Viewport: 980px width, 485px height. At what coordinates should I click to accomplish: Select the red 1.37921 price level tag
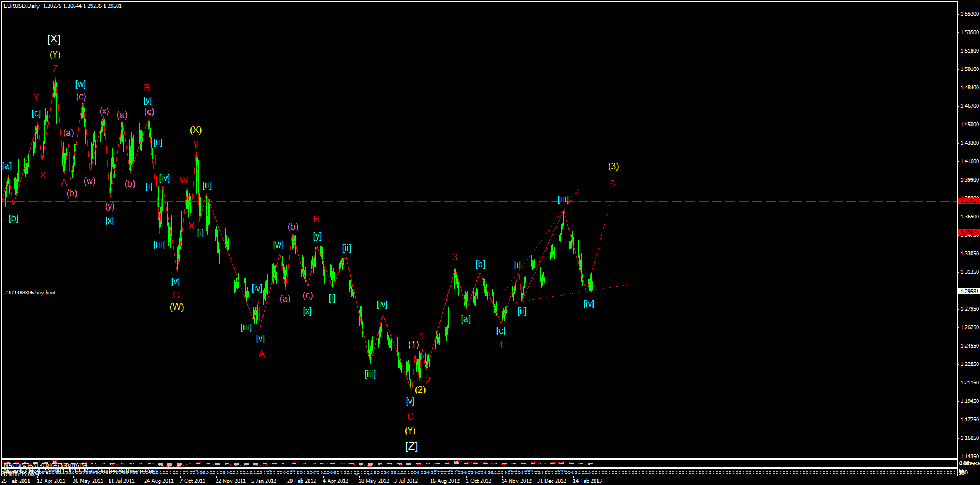pyautogui.click(x=968, y=201)
